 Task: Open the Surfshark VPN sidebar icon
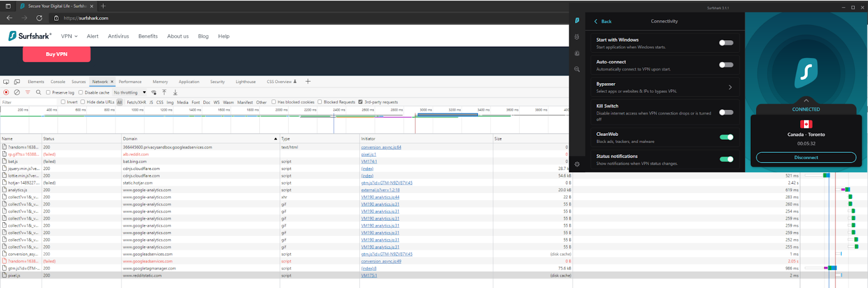pos(577,21)
